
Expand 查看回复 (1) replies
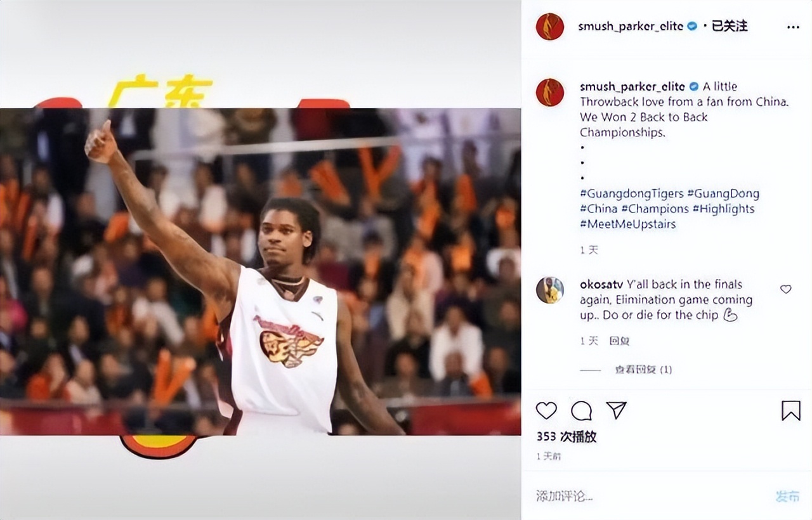pos(643,370)
